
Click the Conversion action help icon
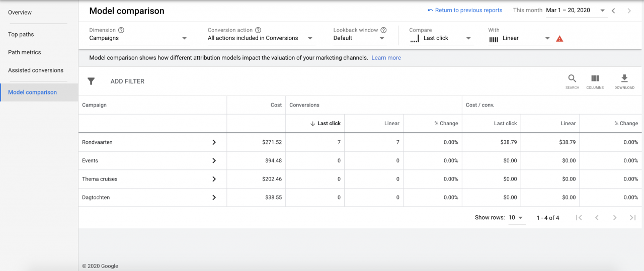pyautogui.click(x=258, y=30)
